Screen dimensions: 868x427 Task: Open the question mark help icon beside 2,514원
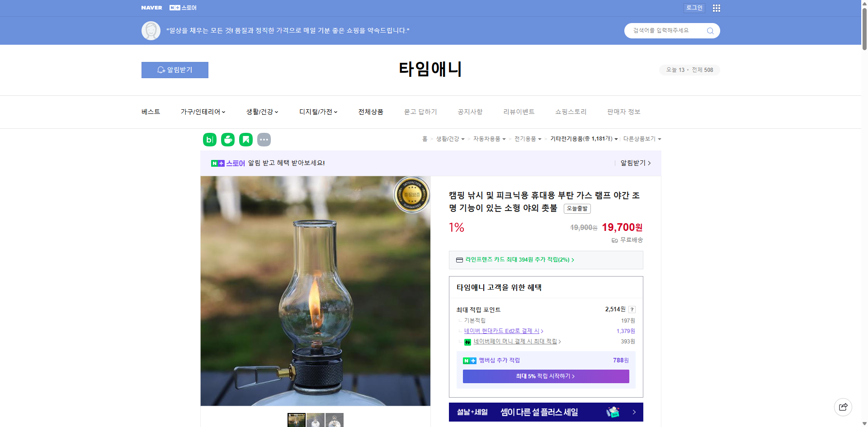[x=632, y=310]
